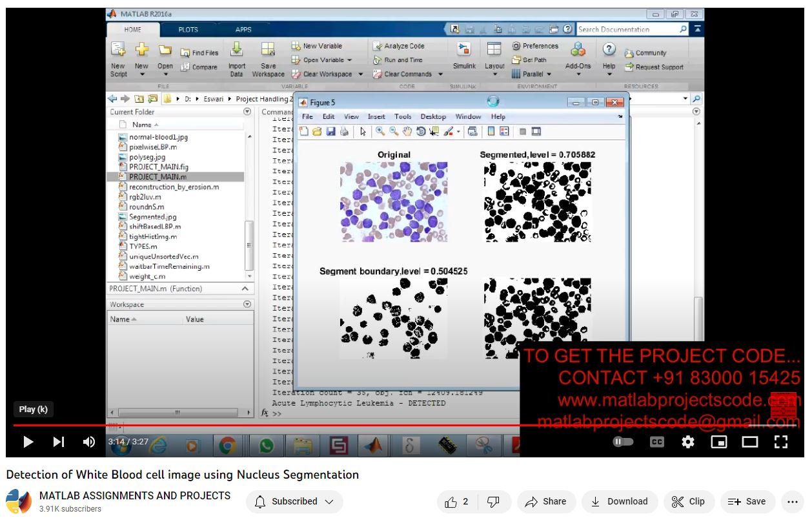Open the more actions ellipsis menu
The height and width of the screenshot is (520, 812).
coord(793,501)
